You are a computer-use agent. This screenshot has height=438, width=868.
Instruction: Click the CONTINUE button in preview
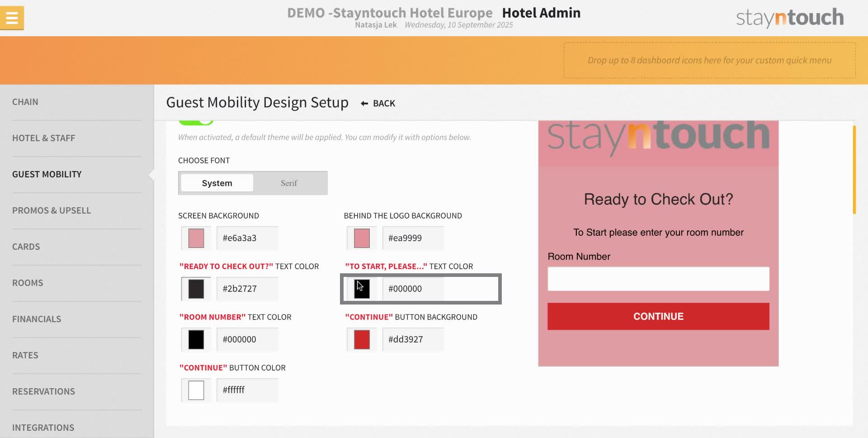tap(658, 316)
